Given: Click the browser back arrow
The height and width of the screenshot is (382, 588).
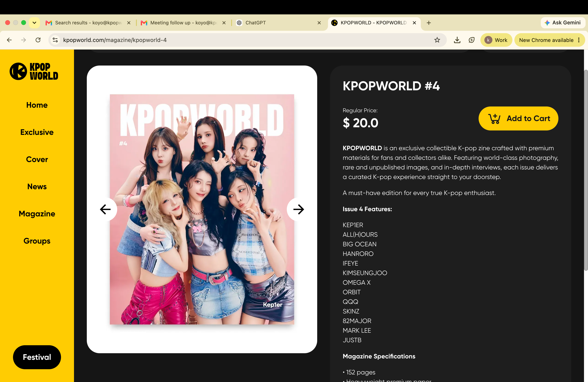Looking at the screenshot, I should tap(9, 40).
